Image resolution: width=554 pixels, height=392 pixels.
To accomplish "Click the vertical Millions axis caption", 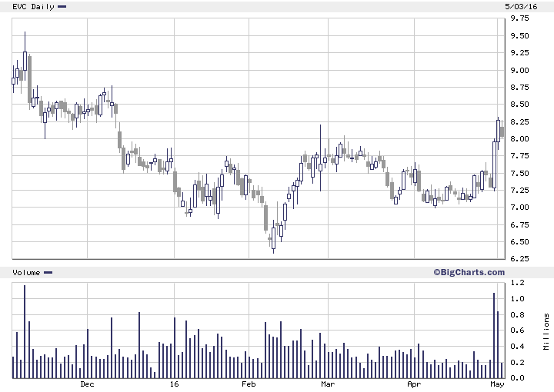I will pos(546,331).
